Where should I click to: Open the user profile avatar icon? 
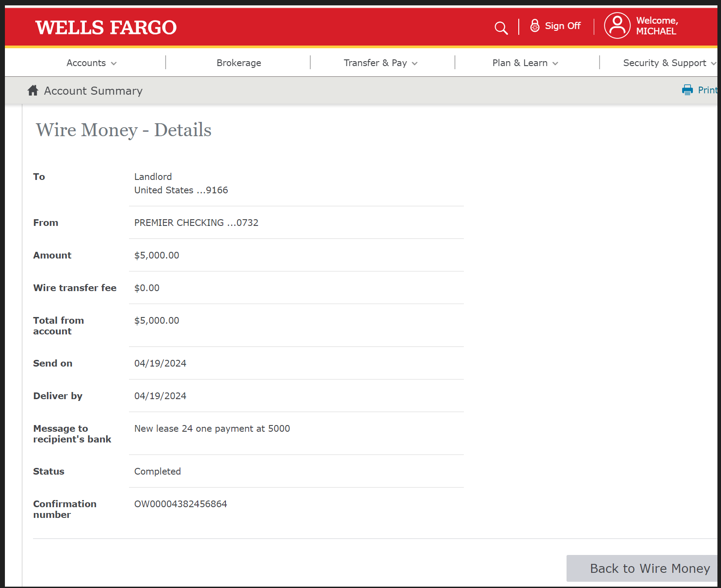tap(617, 26)
